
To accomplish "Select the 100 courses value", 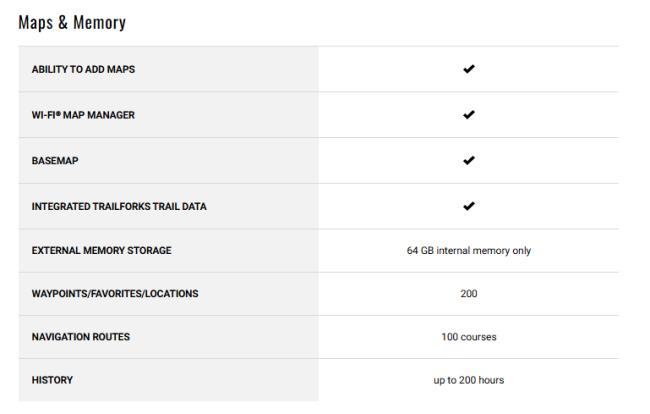I will (468, 337).
